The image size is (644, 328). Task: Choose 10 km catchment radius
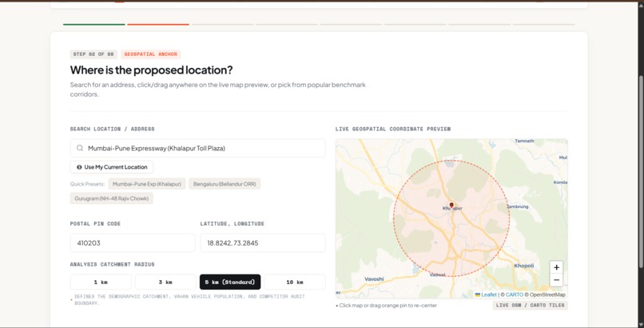click(x=295, y=282)
